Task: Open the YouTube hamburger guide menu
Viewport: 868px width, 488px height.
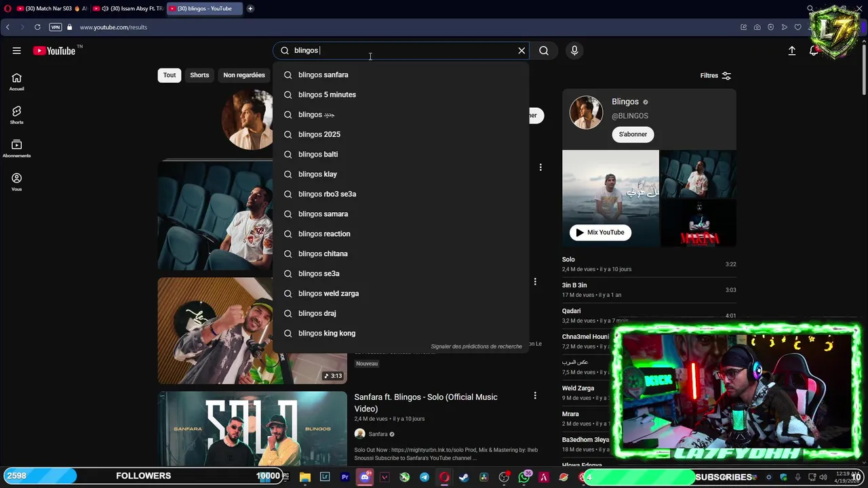Action: click(17, 51)
